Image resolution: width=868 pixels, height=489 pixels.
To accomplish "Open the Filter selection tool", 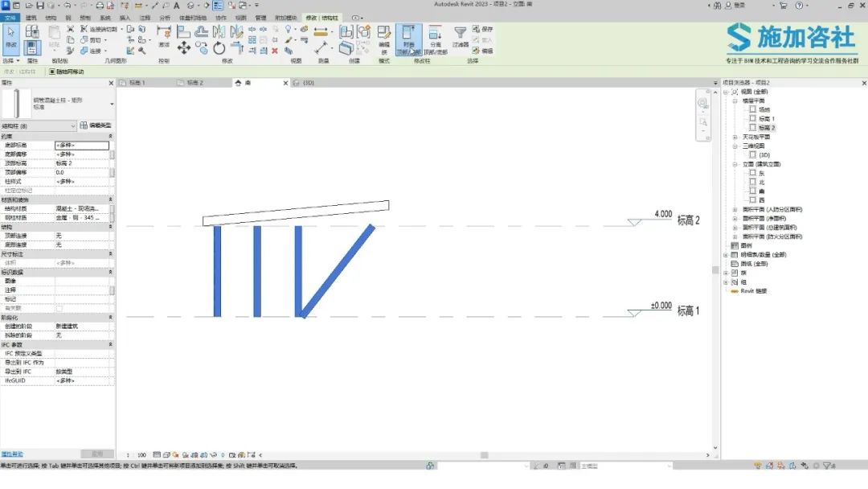I will pos(460,37).
